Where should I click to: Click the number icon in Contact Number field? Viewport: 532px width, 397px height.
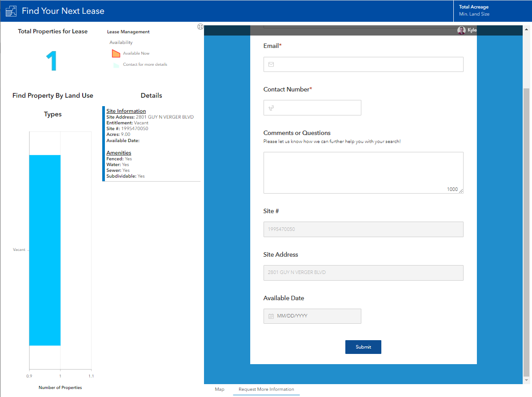271,108
